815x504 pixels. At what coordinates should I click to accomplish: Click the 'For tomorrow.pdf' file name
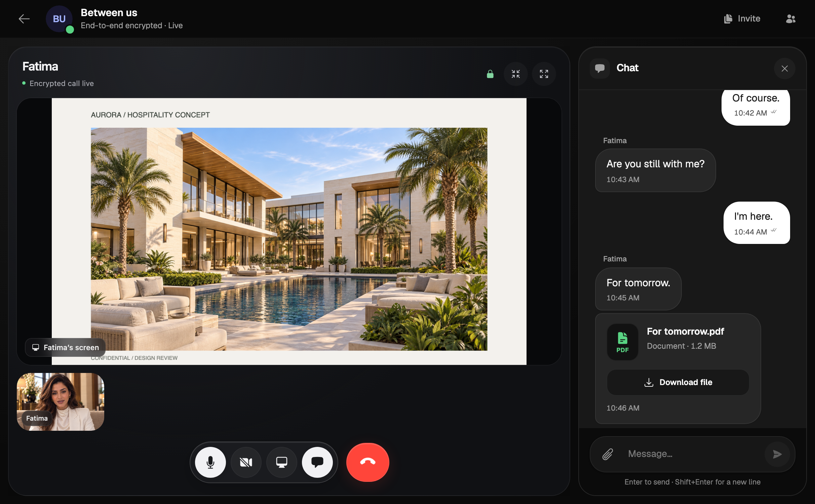pos(686,332)
